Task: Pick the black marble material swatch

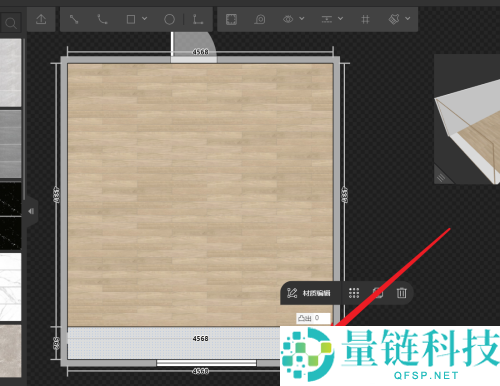Action: pos(10,215)
